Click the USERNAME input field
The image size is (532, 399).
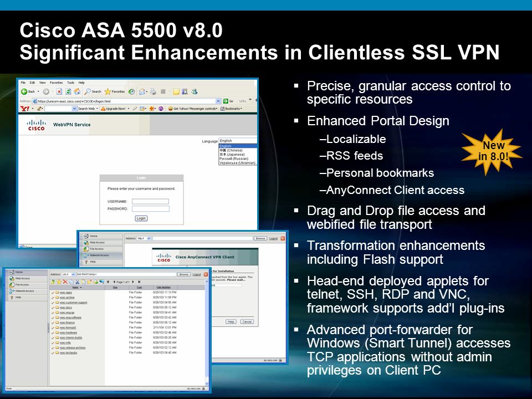tap(150, 201)
